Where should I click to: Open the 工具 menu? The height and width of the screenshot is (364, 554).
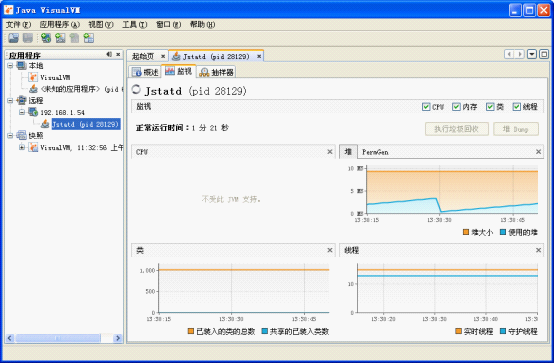134,24
